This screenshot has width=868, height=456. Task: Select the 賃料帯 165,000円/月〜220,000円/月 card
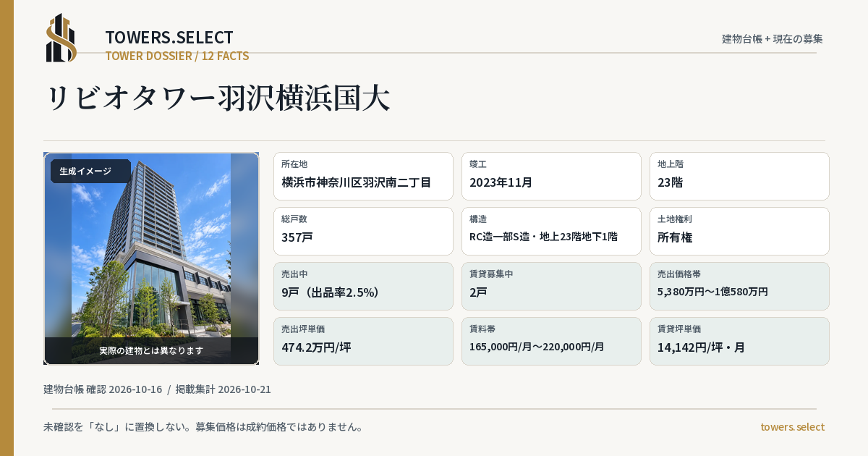(x=551, y=341)
